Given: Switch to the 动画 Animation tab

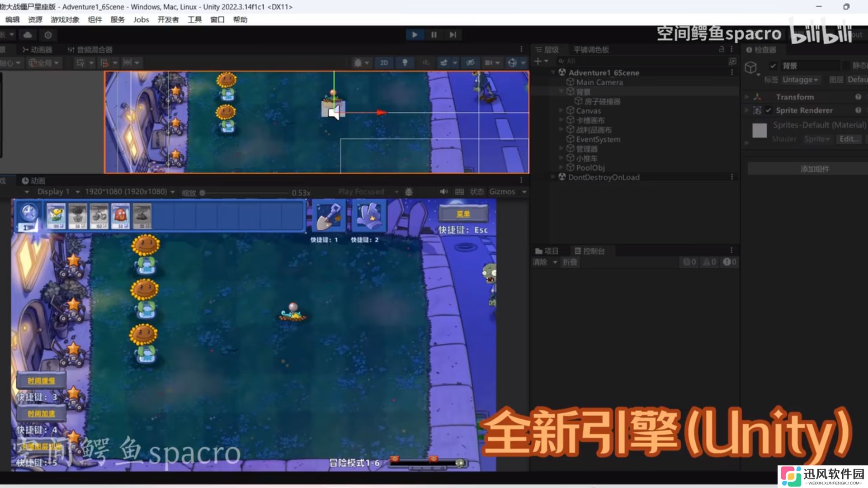Looking at the screenshot, I should tap(33, 181).
